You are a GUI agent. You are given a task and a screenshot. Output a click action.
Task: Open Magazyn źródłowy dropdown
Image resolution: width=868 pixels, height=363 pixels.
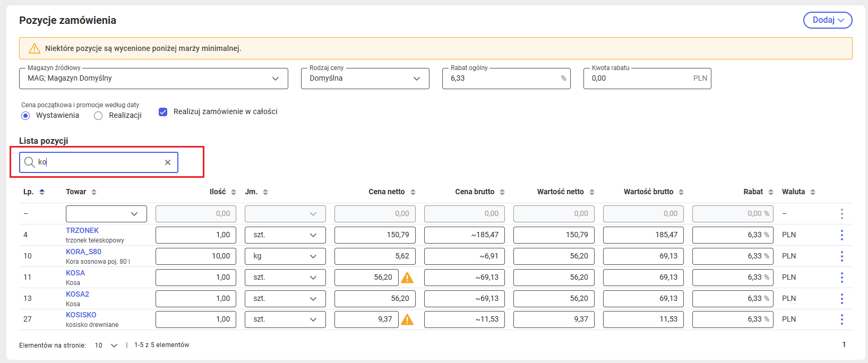153,79
